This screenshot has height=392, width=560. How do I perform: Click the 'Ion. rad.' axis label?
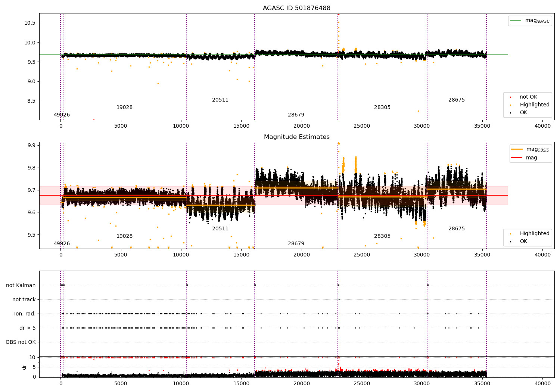tap(25, 314)
